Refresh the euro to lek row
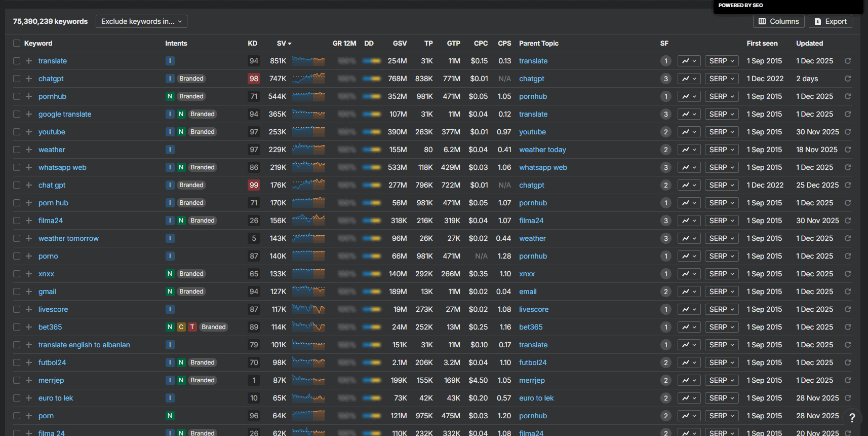The image size is (868, 436). 848,398
